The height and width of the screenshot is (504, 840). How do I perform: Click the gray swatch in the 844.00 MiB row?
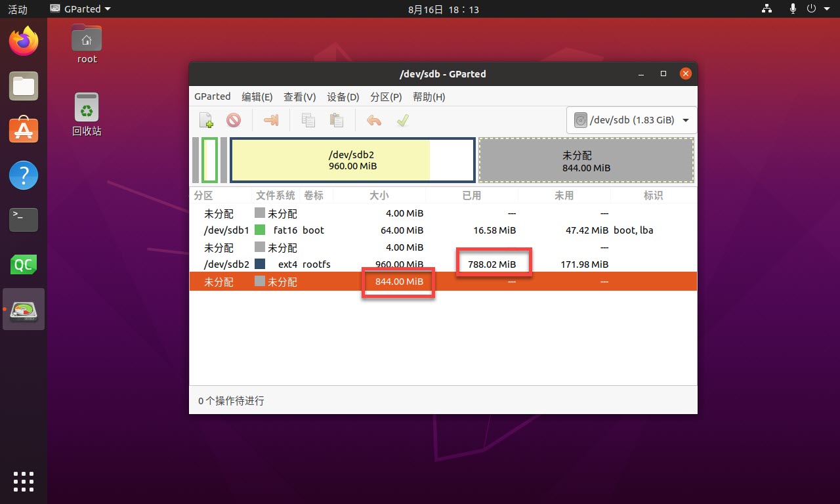(x=260, y=282)
